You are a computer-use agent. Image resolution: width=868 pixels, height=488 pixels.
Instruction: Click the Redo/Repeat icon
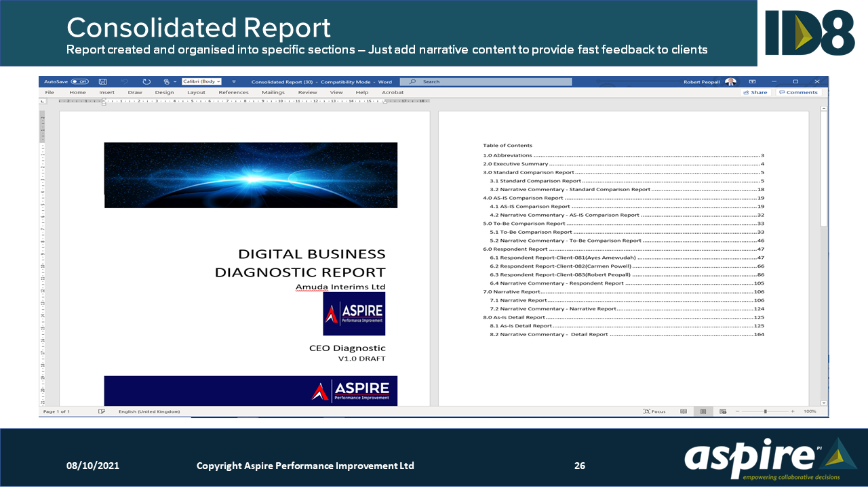pyautogui.click(x=146, y=81)
